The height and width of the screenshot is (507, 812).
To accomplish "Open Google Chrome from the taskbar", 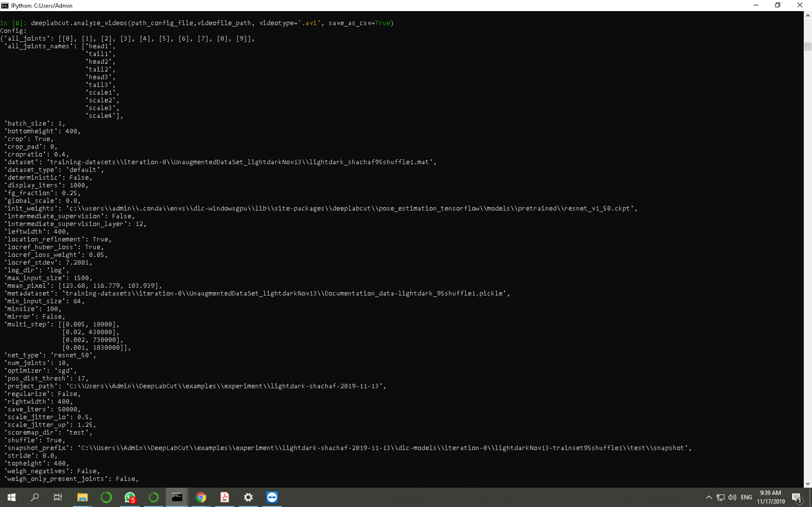I will click(x=201, y=497).
